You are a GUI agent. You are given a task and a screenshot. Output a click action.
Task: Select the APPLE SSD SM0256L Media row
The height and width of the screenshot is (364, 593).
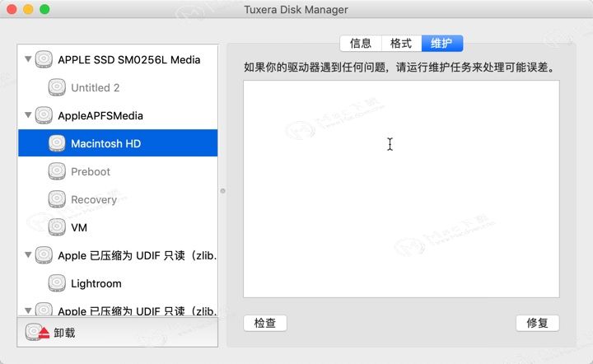pyautogui.click(x=118, y=59)
